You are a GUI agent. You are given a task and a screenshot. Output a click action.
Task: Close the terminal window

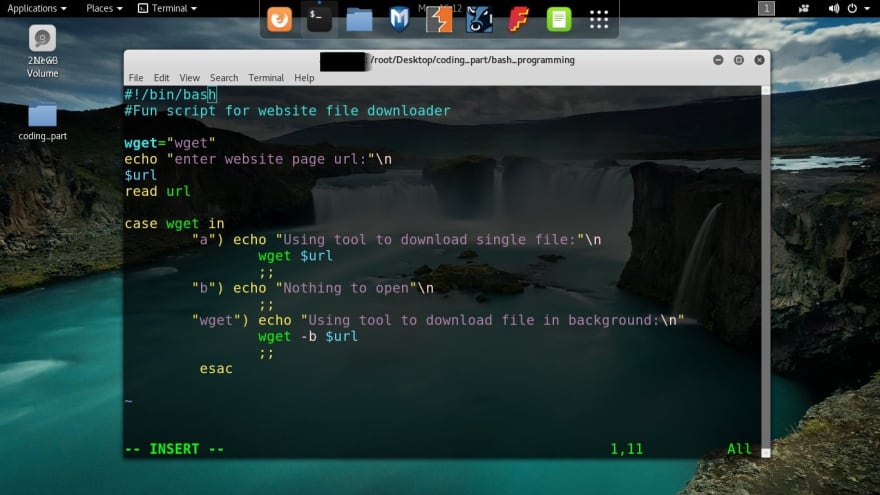click(x=759, y=60)
